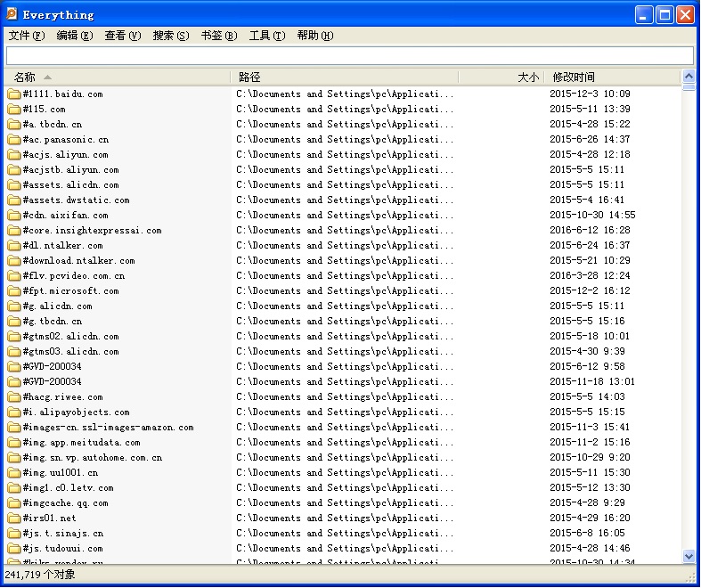The image size is (701, 588).
Task: Select the #core.insightexpressai.com row
Action: pos(342,230)
